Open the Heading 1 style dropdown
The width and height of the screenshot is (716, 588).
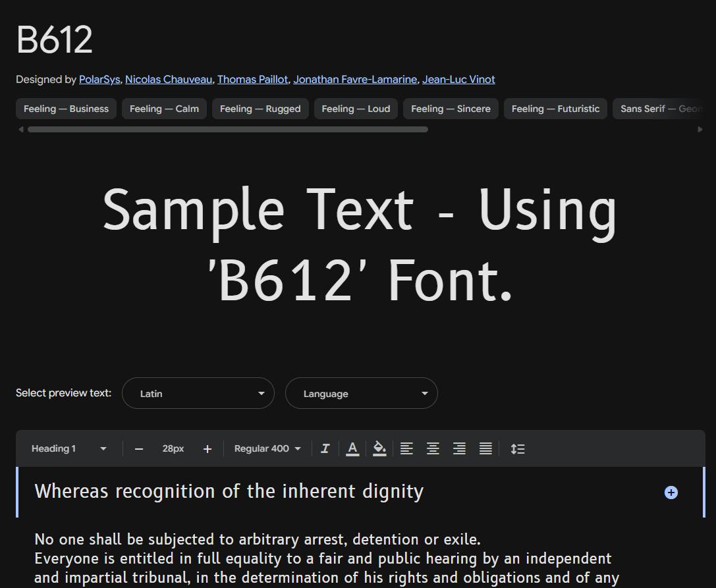click(69, 449)
